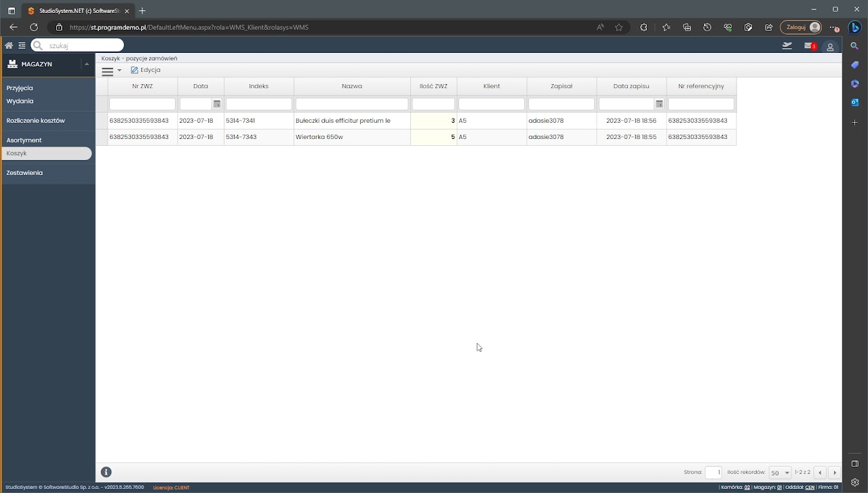Click the Oddział CEN link in status bar

click(809, 488)
